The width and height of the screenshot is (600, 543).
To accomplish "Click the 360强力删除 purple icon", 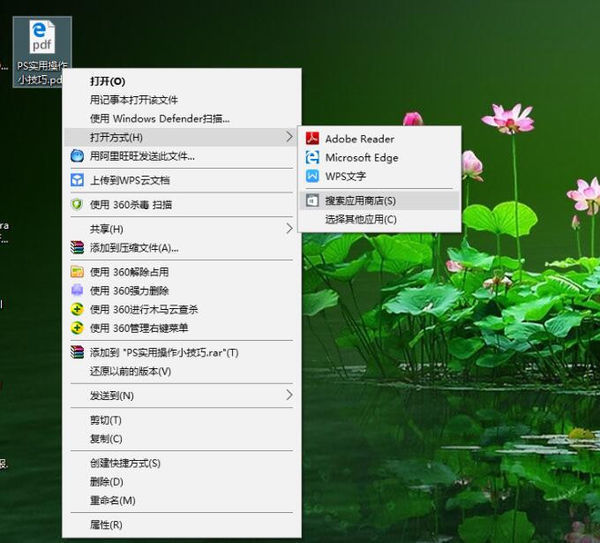I will click(x=77, y=290).
